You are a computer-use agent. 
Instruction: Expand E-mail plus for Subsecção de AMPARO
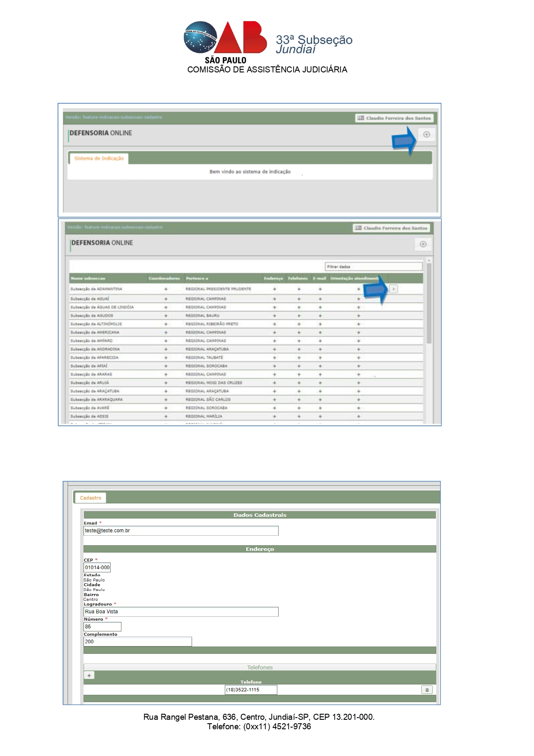pyautogui.click(x=320, y=341)
